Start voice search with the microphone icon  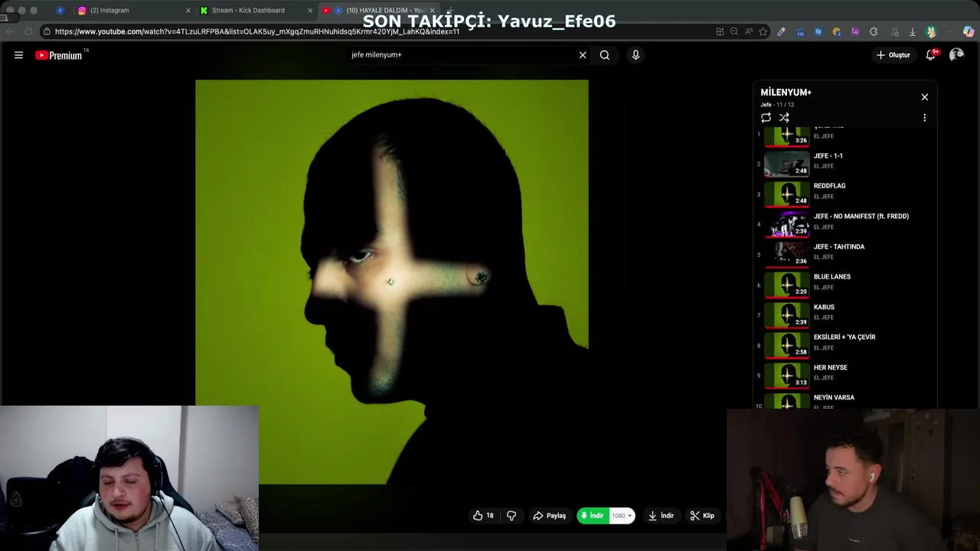pos(635,55)
